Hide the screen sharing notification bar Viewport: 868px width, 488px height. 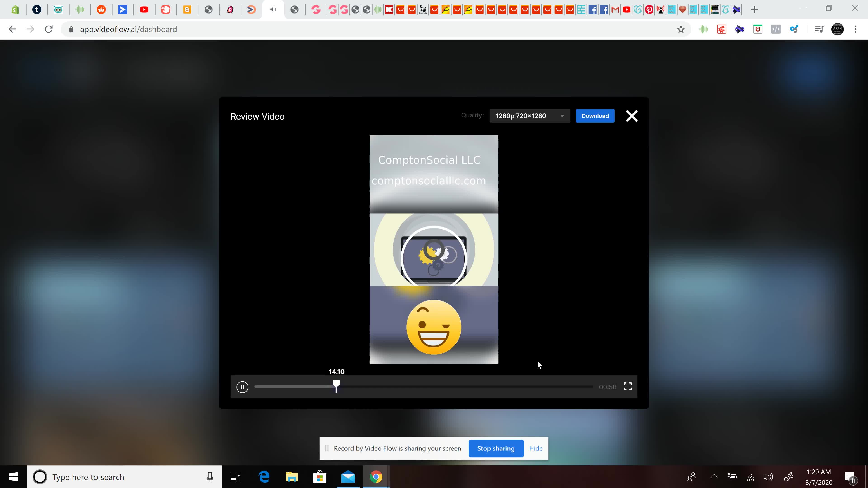point(536,448)
